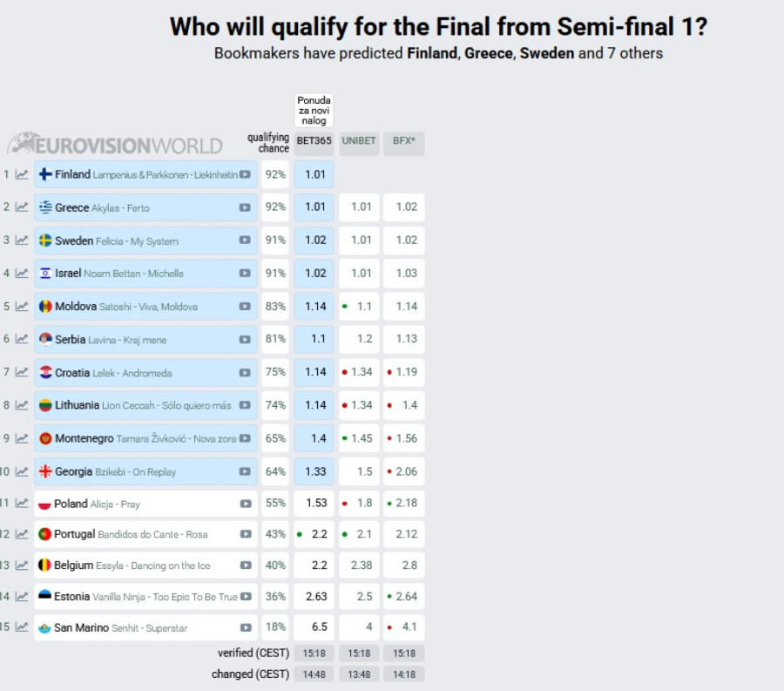Click Georgia's BET365 odds 1.33
Viewport: 784px width, 691px height.
click(314, 471)
